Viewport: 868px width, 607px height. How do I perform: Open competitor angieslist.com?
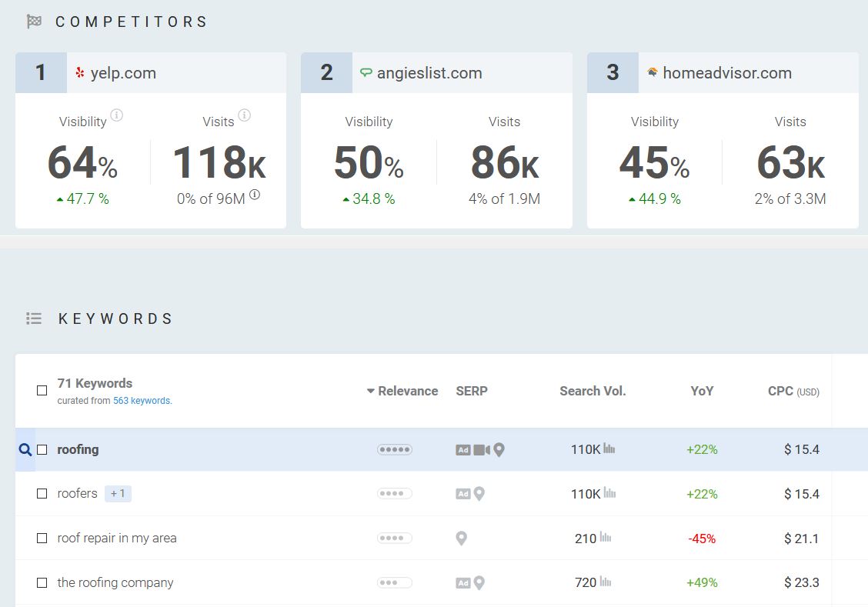pyautogui.click(x=429, y=73)
